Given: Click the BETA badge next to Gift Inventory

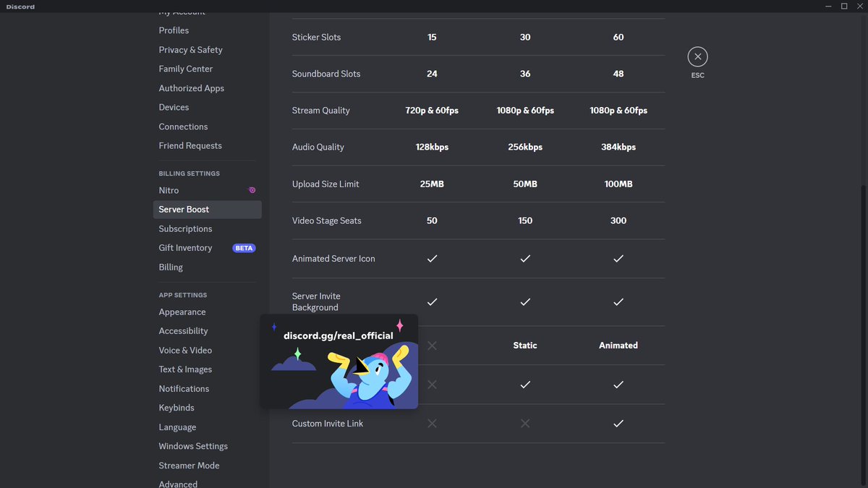Looking at the screenshot, I should coord(244,247).
